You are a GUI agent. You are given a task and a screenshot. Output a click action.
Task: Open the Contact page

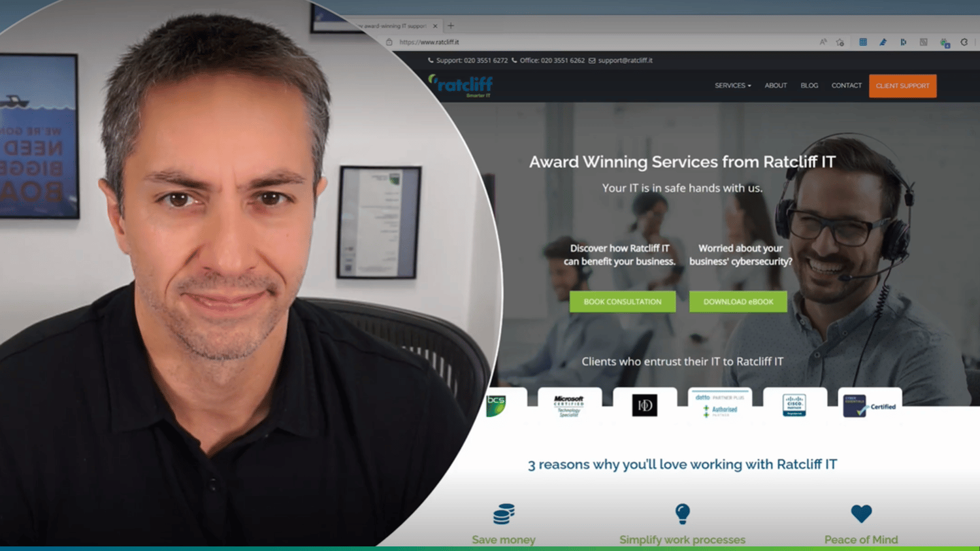point(846,86)
